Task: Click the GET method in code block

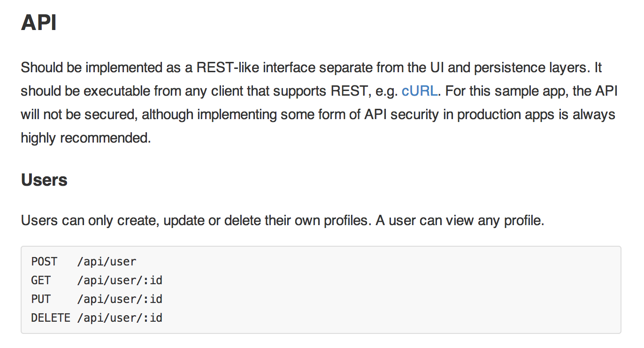Action: pyautogui.click(x=41, y=280)
